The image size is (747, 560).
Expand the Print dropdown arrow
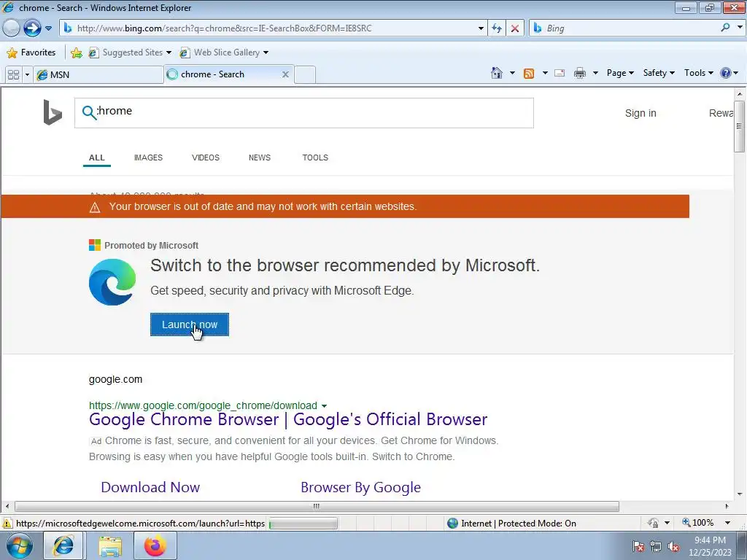tap(595, 73)
